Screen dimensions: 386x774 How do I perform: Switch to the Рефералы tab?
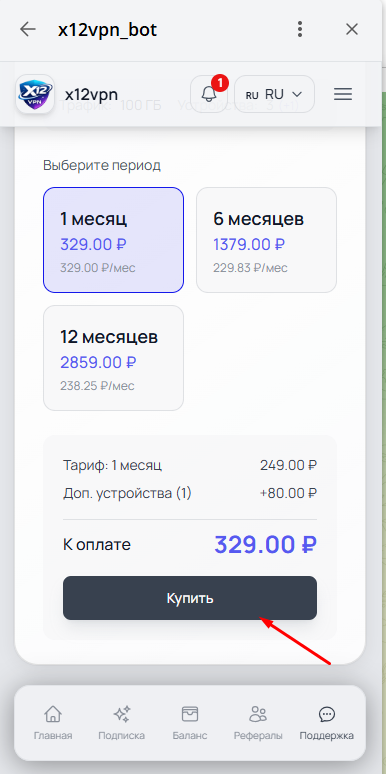tap(258, 723)
